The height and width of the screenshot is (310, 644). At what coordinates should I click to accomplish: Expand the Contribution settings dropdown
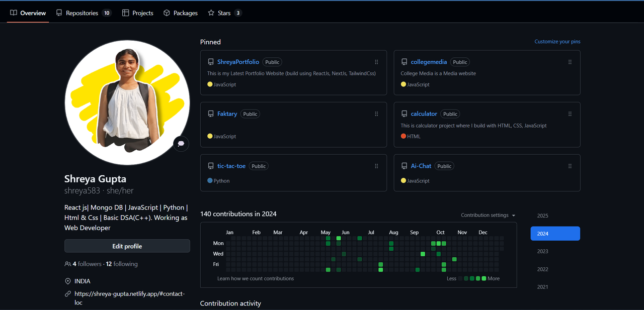[x=488, y=215]
